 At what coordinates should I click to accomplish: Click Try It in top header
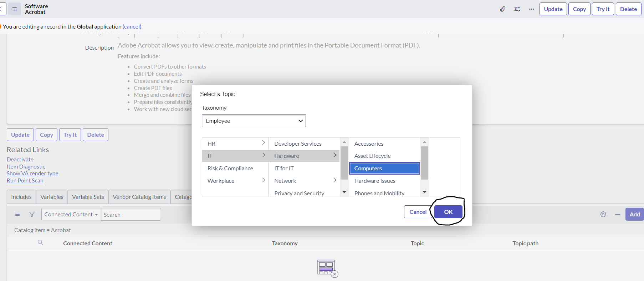(x=603, y=9)
